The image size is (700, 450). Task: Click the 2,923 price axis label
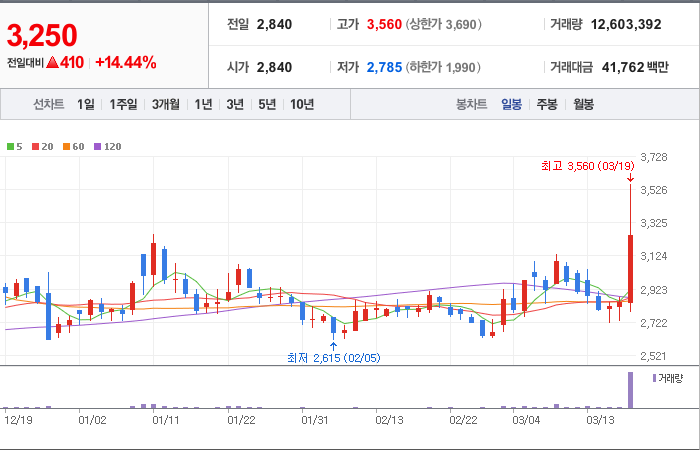click(x=654, y=290)
